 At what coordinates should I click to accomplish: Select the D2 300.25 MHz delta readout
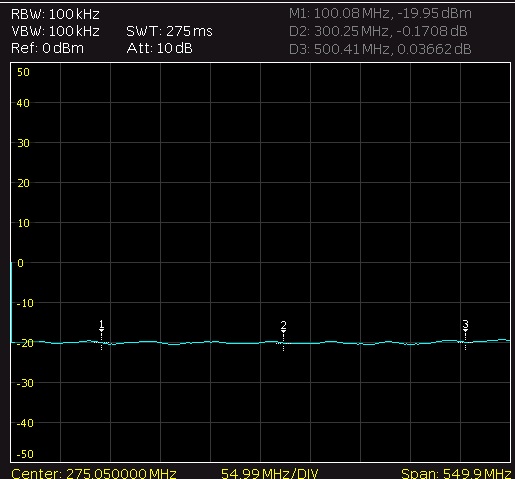pos(378,31)
